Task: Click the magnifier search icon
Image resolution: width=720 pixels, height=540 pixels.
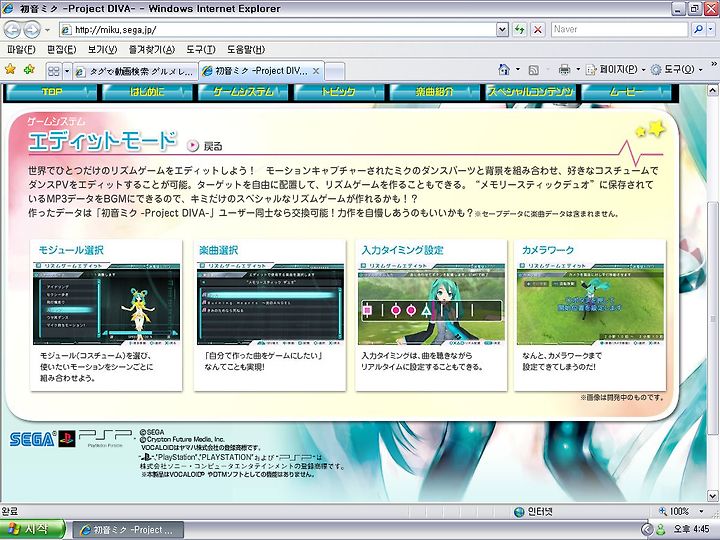Action: (698, 29)
